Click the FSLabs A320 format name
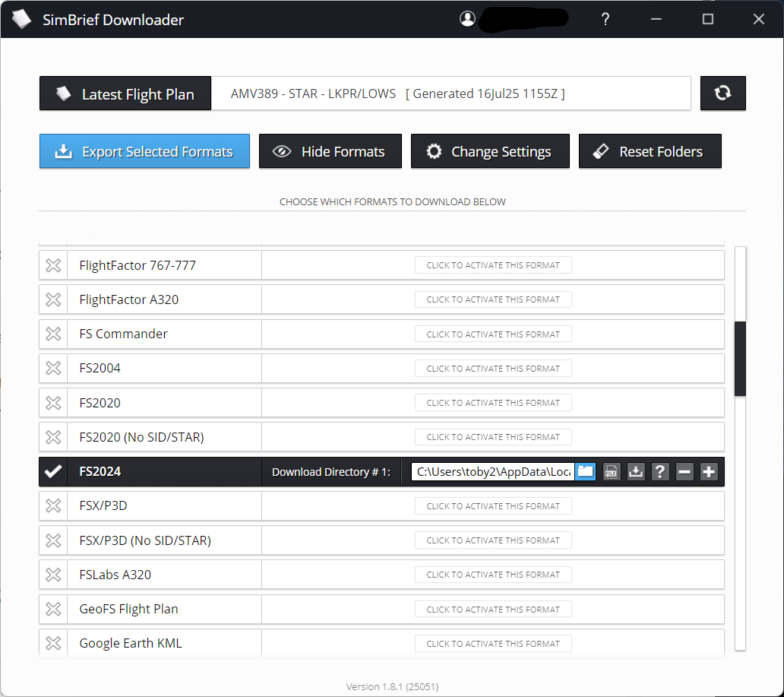This screenshot has height=697, width=784. pyautogui.click(x=115, y=575)
